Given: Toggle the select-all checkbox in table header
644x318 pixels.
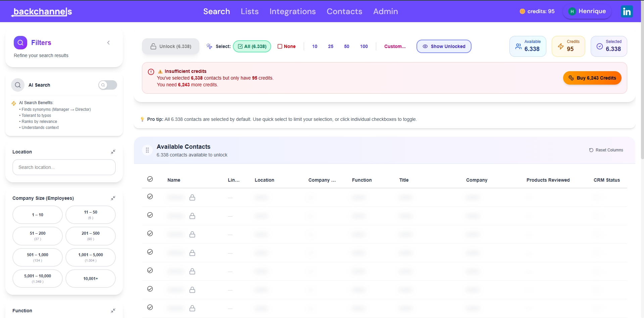Looking at the screenshot, I should [150, 179].
